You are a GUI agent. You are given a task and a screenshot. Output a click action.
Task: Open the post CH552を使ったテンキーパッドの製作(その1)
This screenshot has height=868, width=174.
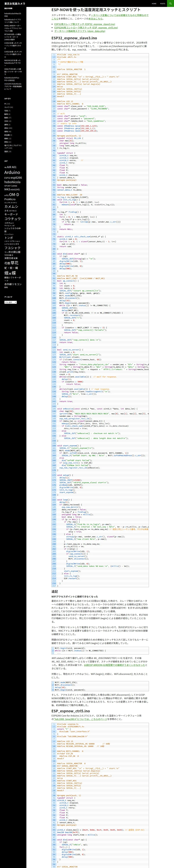[x=13, y=55]
